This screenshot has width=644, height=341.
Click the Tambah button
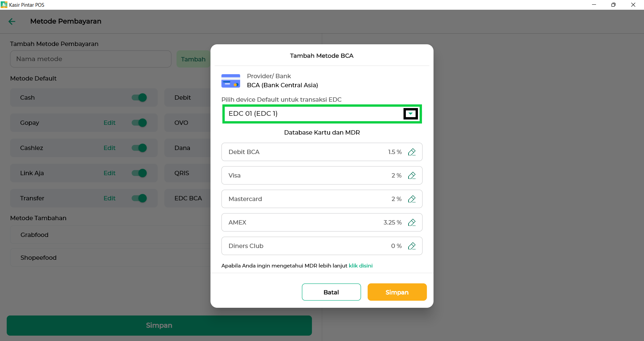click(193, 59)
